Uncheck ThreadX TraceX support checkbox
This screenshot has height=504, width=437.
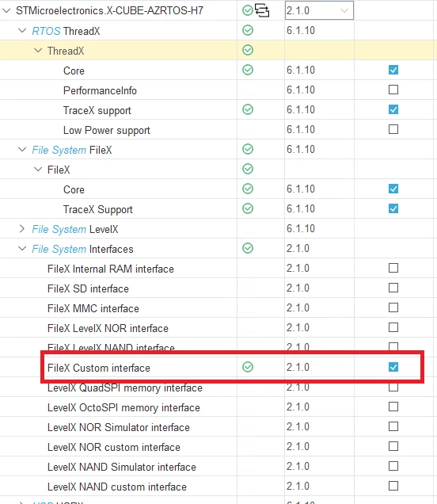tap(393, 109)
